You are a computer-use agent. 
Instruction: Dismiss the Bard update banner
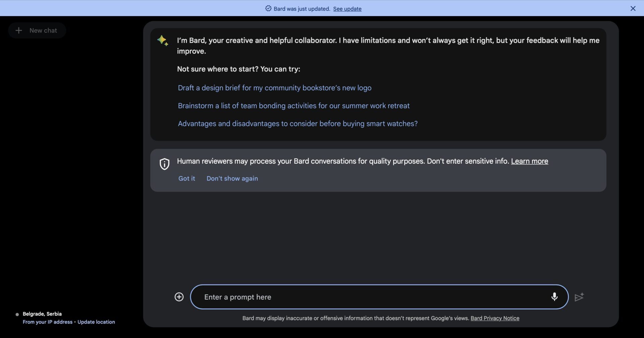[x=633, y=9]
